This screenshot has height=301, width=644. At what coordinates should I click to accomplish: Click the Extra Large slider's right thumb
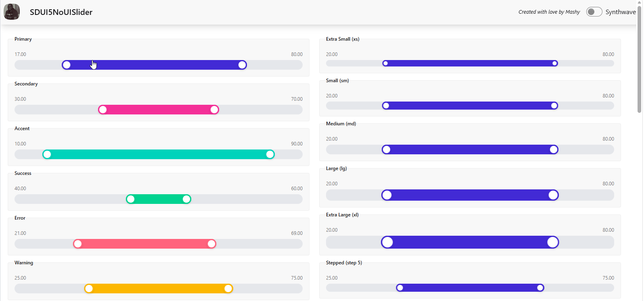(553, 242)
